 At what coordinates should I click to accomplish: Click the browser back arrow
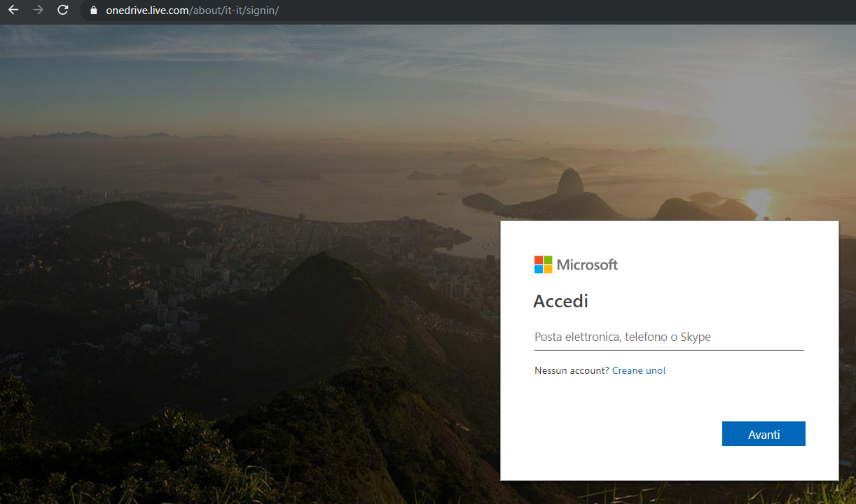click(13, 10)
